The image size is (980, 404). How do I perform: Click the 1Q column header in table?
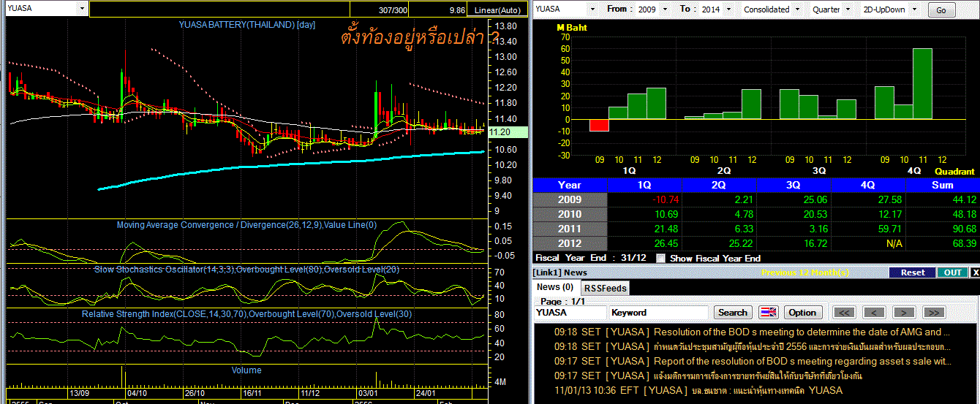[644, 185]
